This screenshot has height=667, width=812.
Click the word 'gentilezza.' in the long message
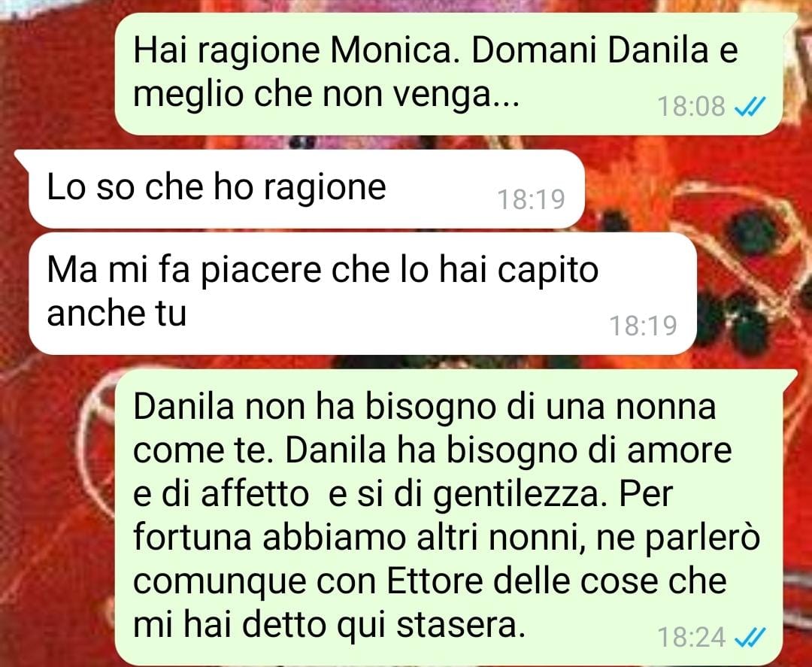pyautogui.click(x=520, y=495)
